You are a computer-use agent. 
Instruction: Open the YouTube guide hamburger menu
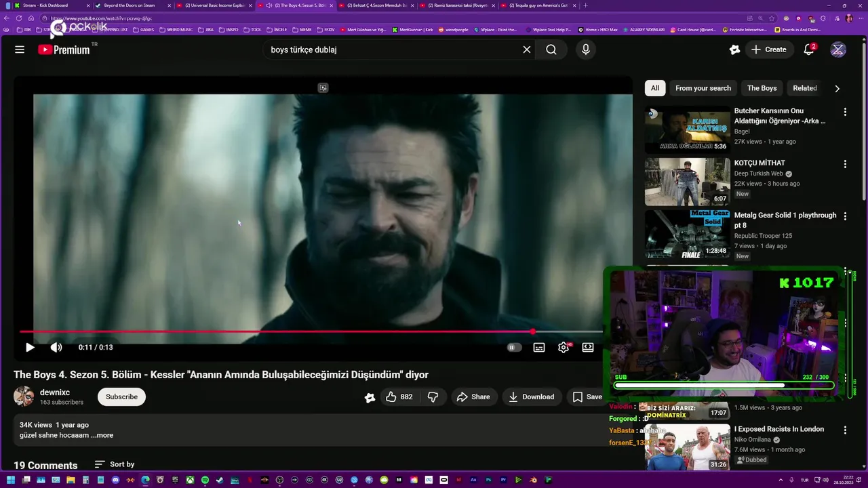pos(20,49)
